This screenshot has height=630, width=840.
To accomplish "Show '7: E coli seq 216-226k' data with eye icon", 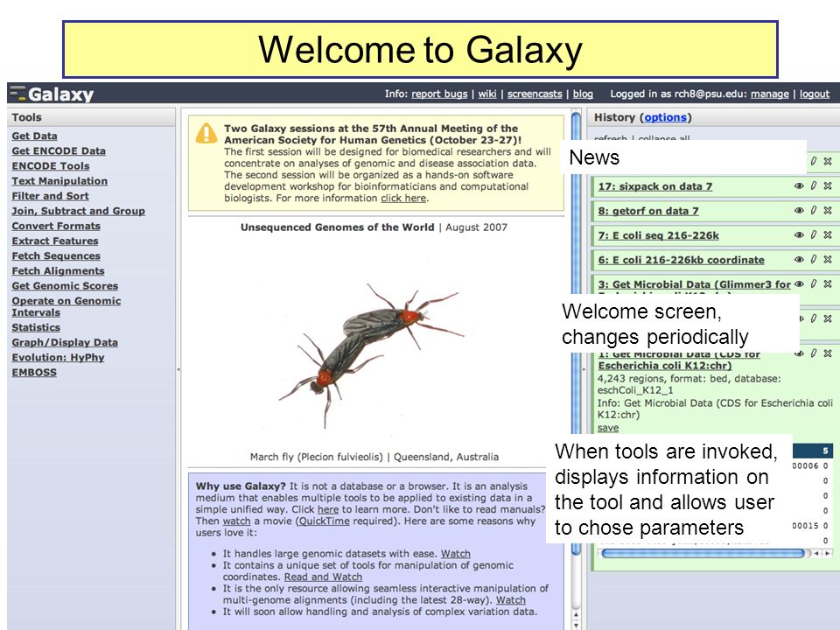I will pyautogui.click(x=799, y=235).
